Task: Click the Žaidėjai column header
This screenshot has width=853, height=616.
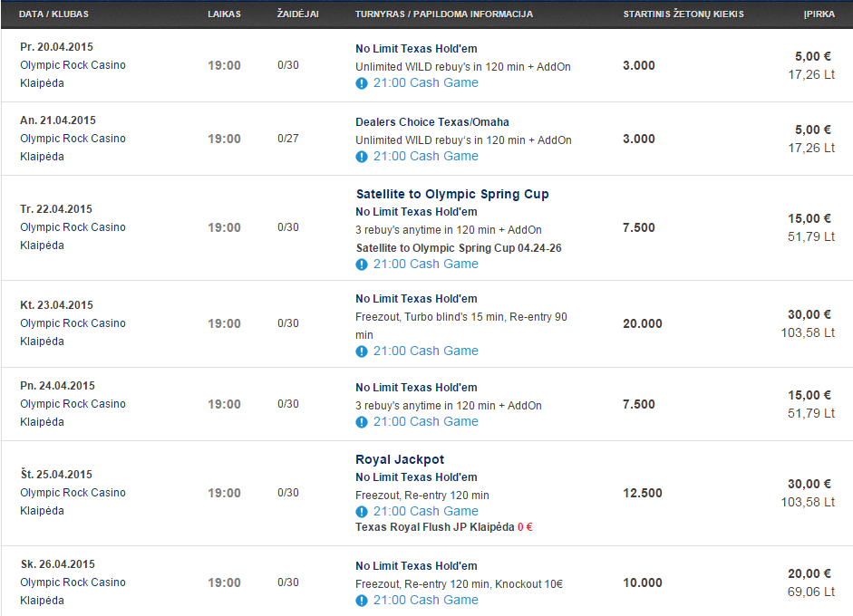Action: (297, 14)
